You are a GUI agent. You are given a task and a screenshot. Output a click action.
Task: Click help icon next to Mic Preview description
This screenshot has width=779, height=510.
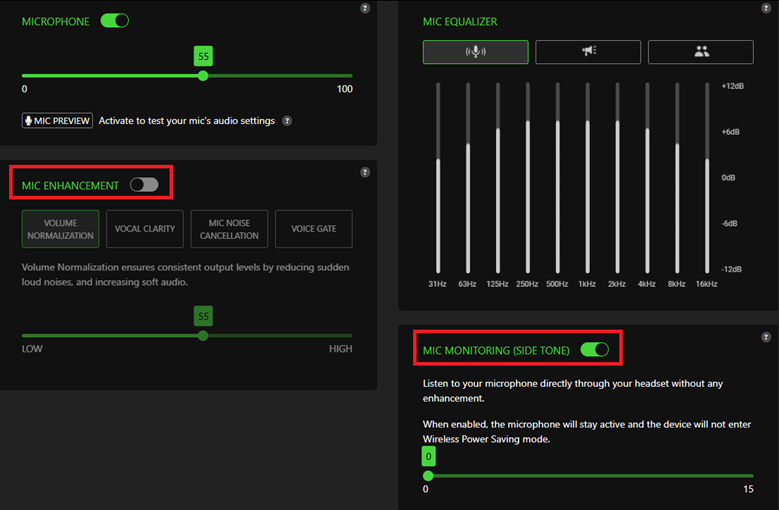[287, 121]
